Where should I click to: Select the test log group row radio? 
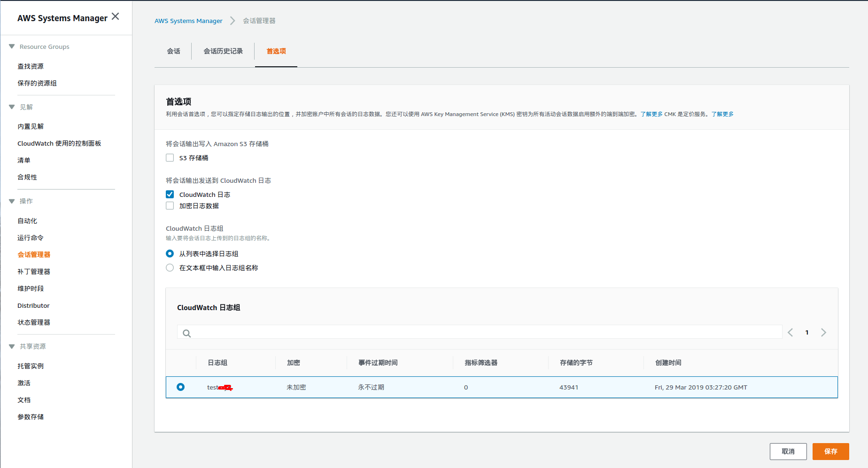(180, 387)
